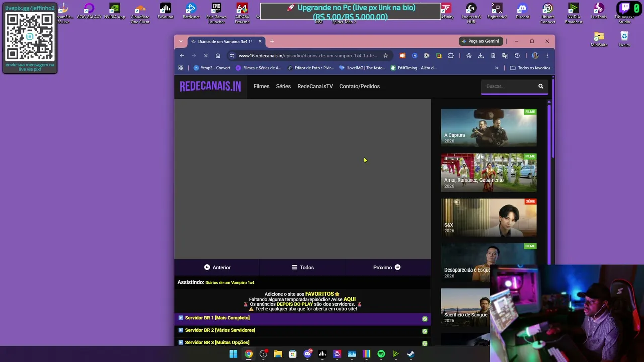Image resolution: width=644 pixels, height=362 pixels.
Task: Open the iLoveIMG bookmark
Action: (x=362, y=68)
